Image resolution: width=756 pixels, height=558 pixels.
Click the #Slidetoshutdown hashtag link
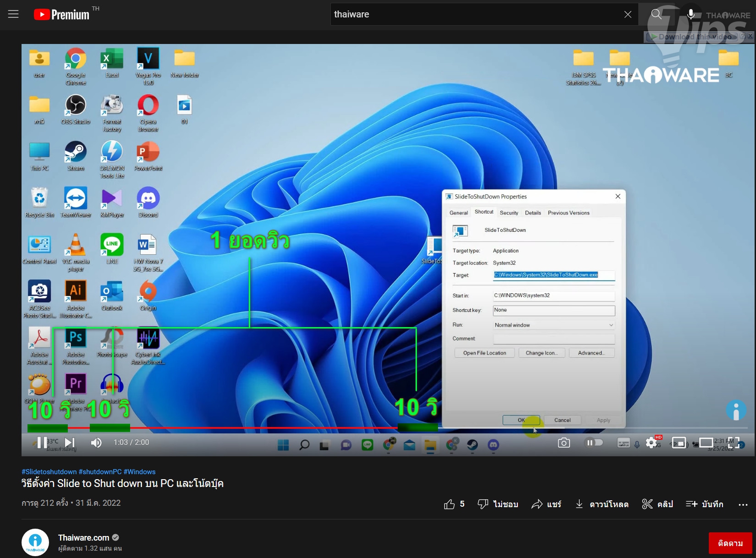[x=49, y=472]
